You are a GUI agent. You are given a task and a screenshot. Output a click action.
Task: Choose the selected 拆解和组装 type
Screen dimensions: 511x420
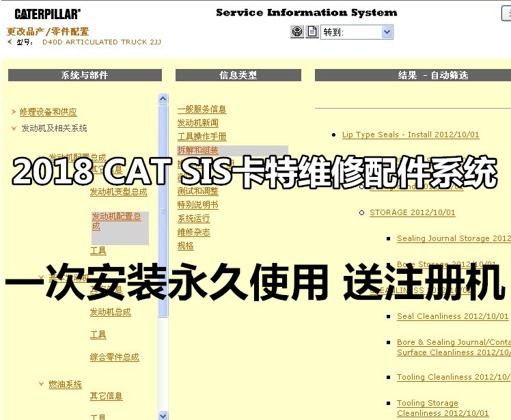pyautogui.click(x=198, y=150)
